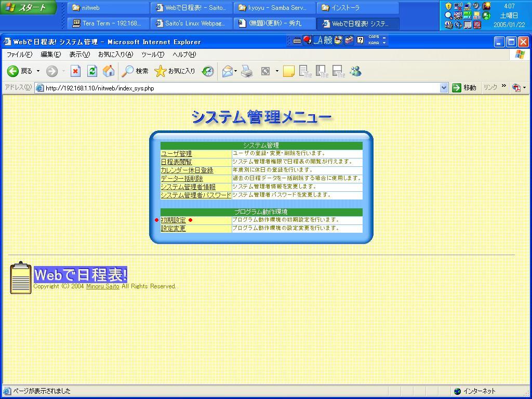The height and width of the screenshot is (399, 532).
Task: Expand the address bar dropdown arrow
Action: point(444,88)
